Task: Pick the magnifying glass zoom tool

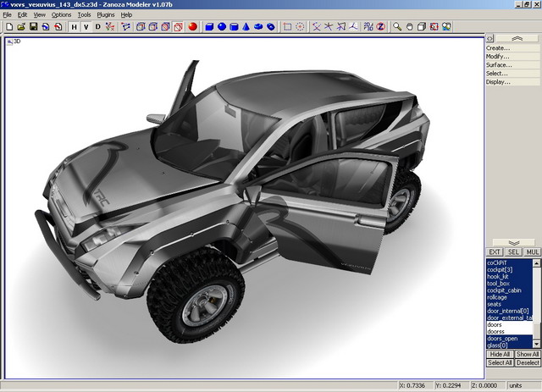Action: point(395,27)
